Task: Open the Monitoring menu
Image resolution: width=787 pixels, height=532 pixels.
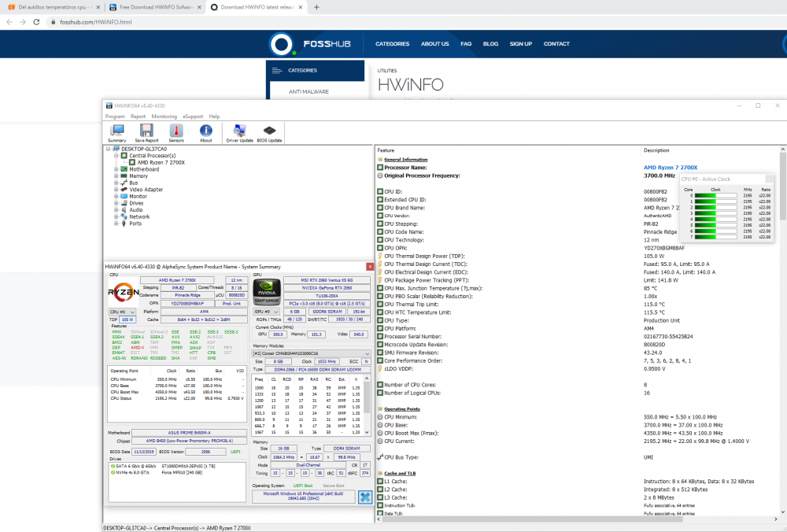Action: click(x=164, y=116)
